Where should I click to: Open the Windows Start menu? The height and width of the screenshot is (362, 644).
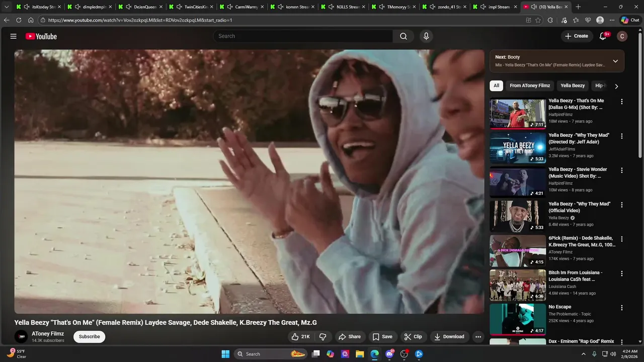pyautogui.click(x=225, y=354)
